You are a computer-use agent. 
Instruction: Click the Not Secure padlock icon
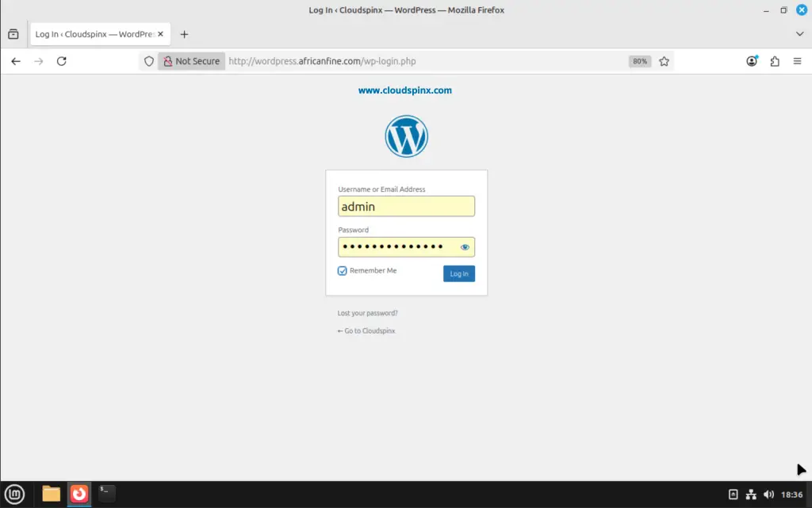point(169,61)
